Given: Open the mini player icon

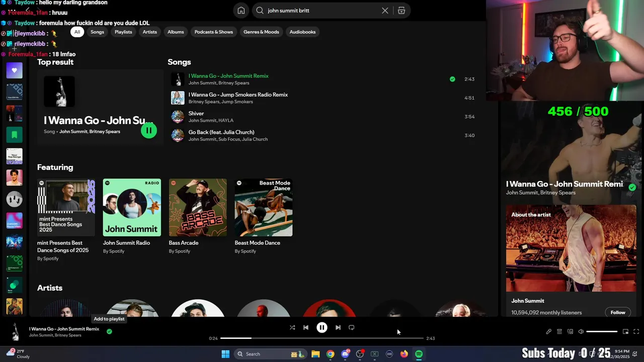Looking at the screenshot, I should pos(625,332).
